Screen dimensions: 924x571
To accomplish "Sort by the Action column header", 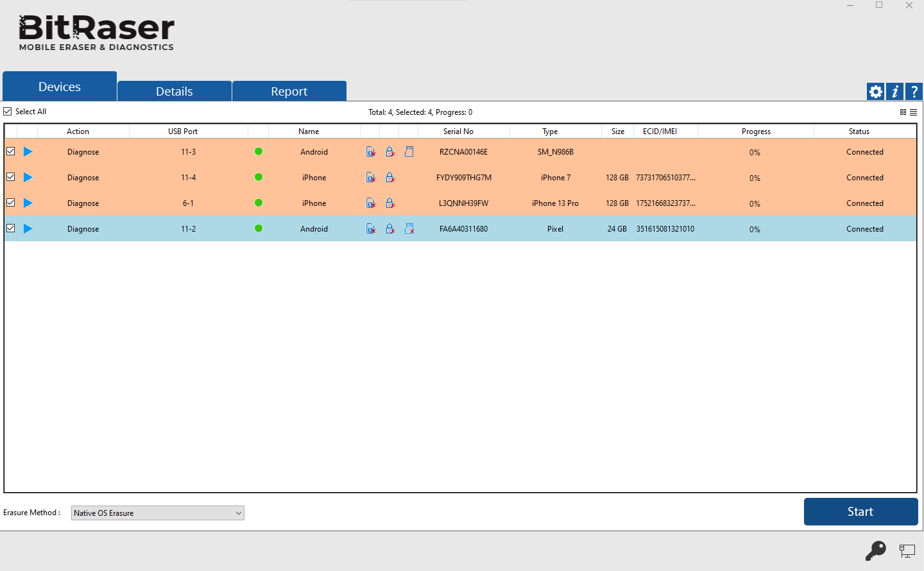I will click(78, 132).
